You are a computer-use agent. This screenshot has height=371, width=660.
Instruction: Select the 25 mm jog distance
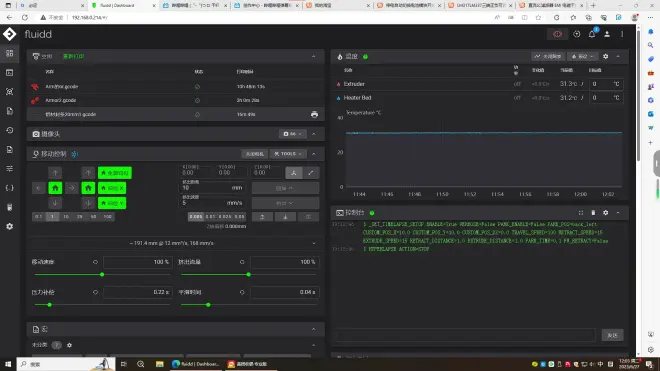(80, 216)
